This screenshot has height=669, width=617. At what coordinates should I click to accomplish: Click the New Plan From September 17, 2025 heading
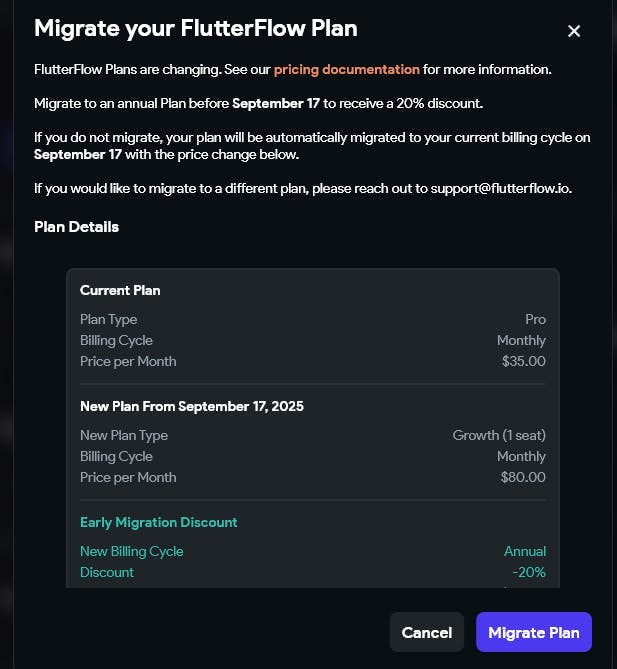192,406
